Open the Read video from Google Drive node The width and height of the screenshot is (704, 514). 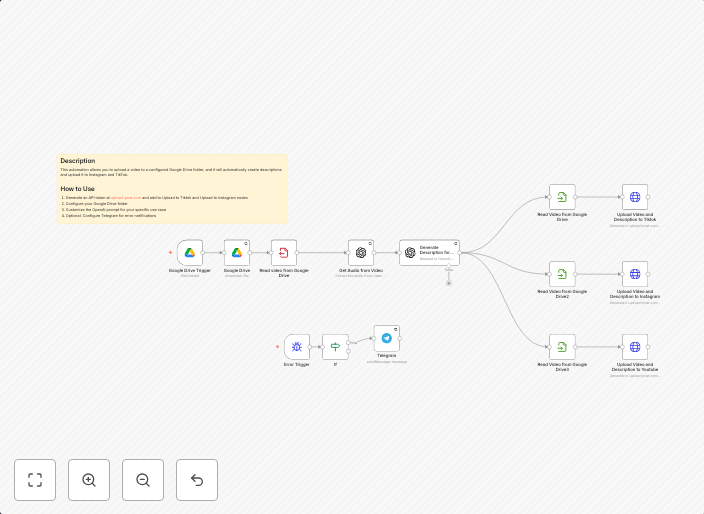tap(284, 253)
